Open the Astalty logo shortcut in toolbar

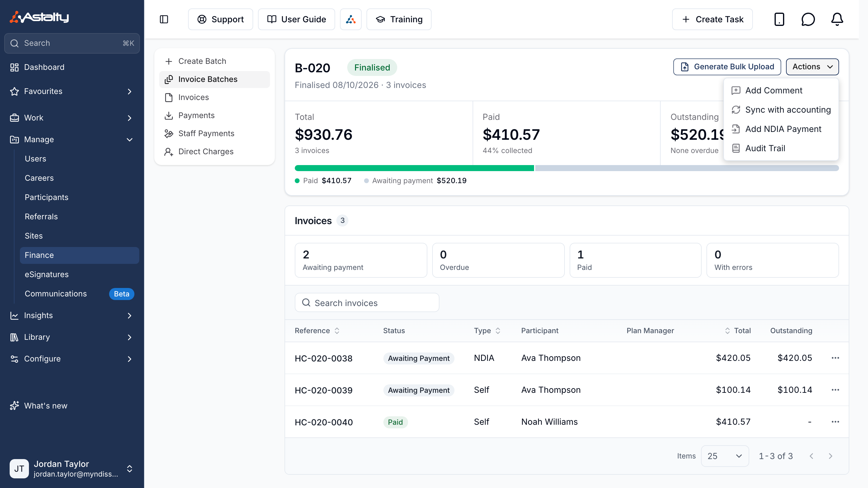(351, 19)
